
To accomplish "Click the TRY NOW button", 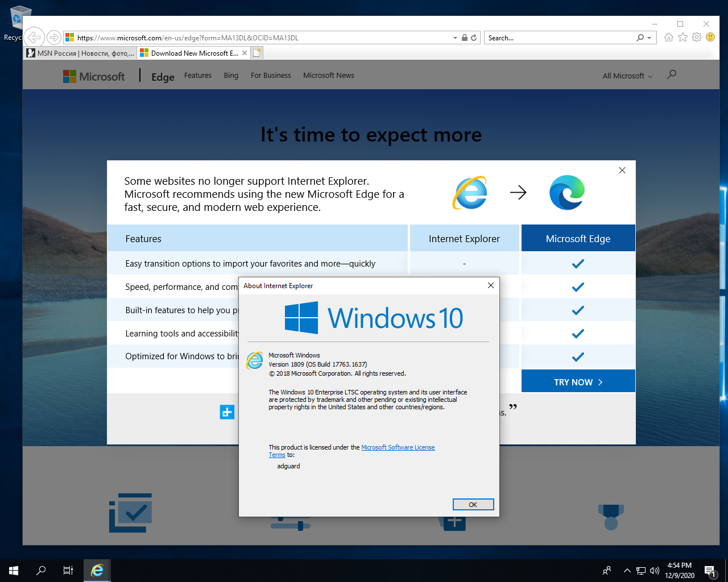I will (578, 382).
